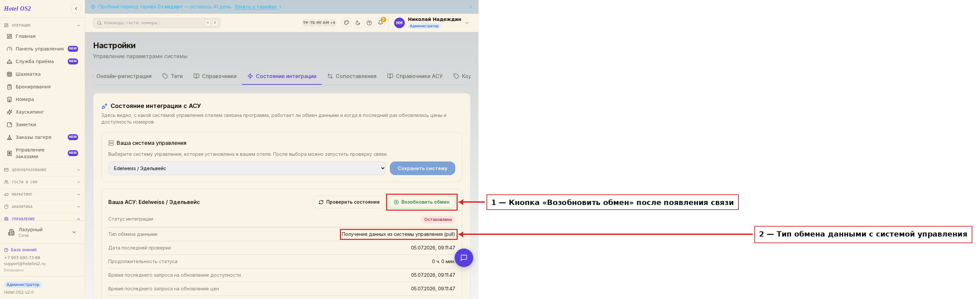Click the НН user avatar

pyautogui.click(x=399, y=23)
